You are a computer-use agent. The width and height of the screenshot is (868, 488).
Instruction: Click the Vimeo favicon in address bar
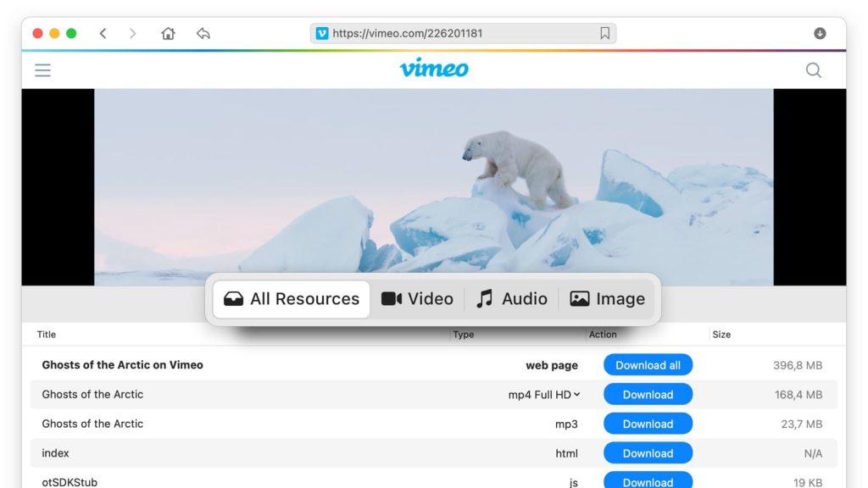click(321, 33)
